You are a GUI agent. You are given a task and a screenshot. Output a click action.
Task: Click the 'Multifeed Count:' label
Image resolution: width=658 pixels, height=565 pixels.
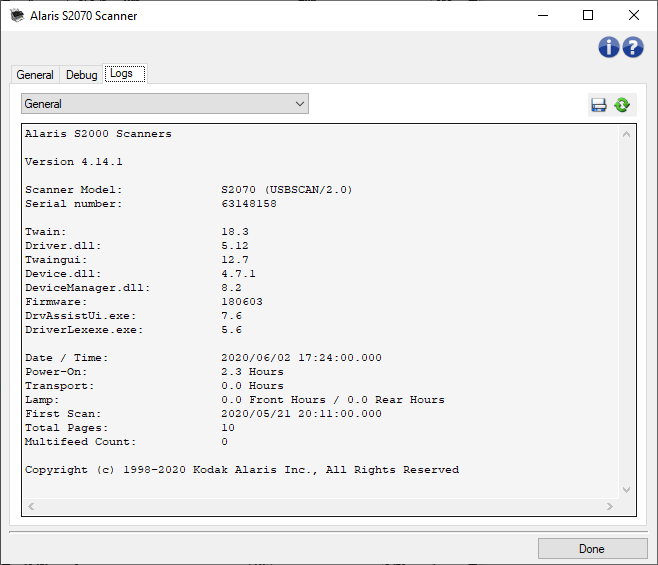(81, 442)
